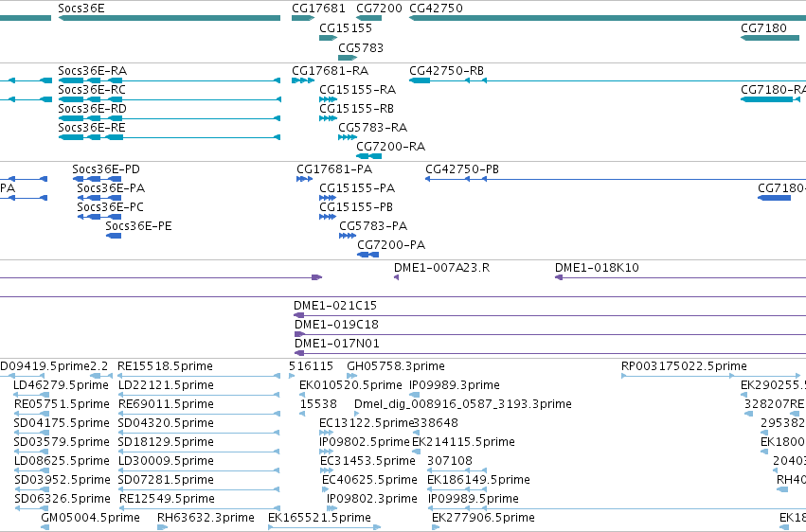The width and height of the screenshot is (806, 532).
Task: Click feature label 516115
Action: pos(311,366)
